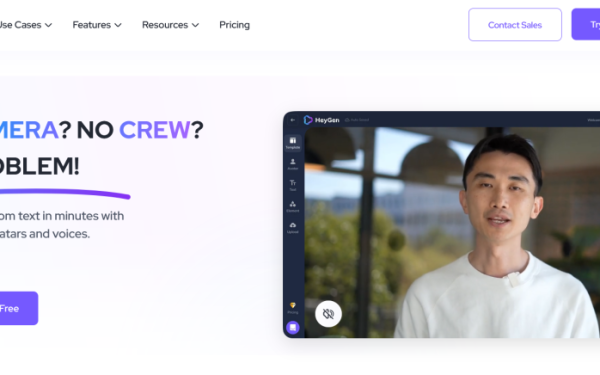
Task: Click the purple chat bubble icon
Action: tap(293, 328)
